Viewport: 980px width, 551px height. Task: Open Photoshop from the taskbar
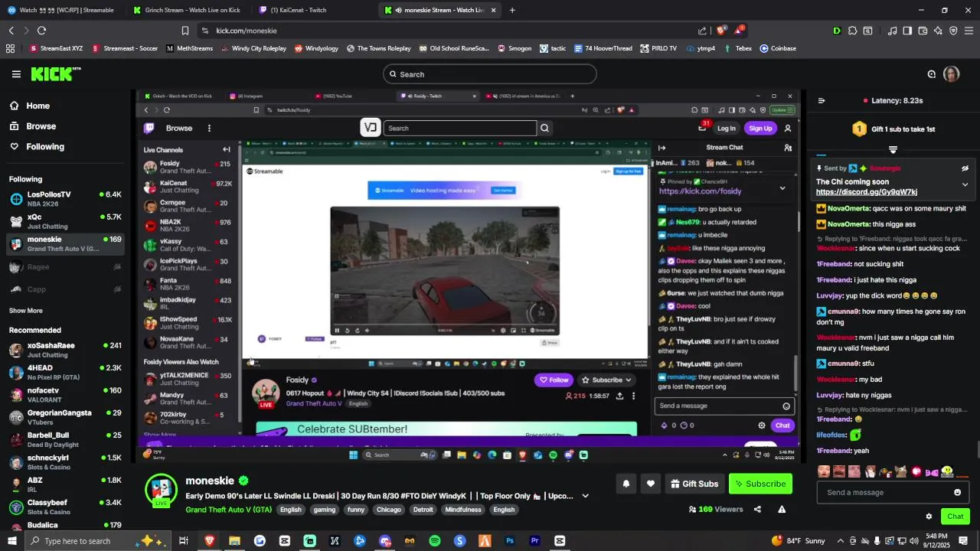pyautogui.click(x=510, y=541)
